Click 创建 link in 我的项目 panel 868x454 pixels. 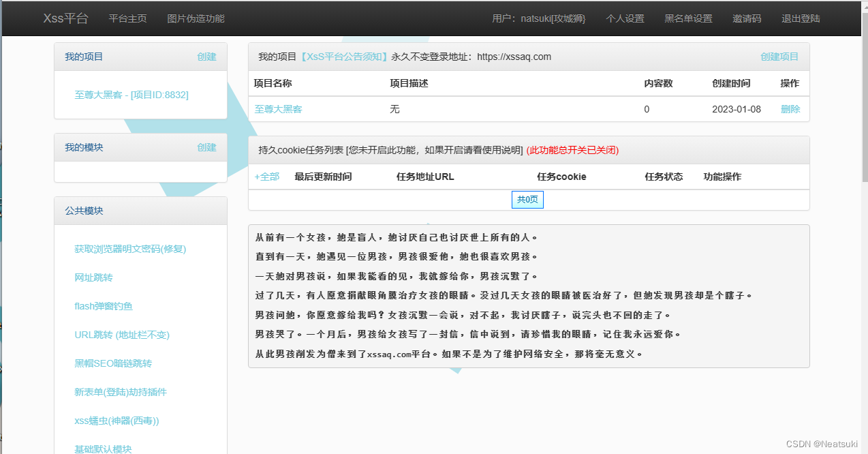coord(206,57)
